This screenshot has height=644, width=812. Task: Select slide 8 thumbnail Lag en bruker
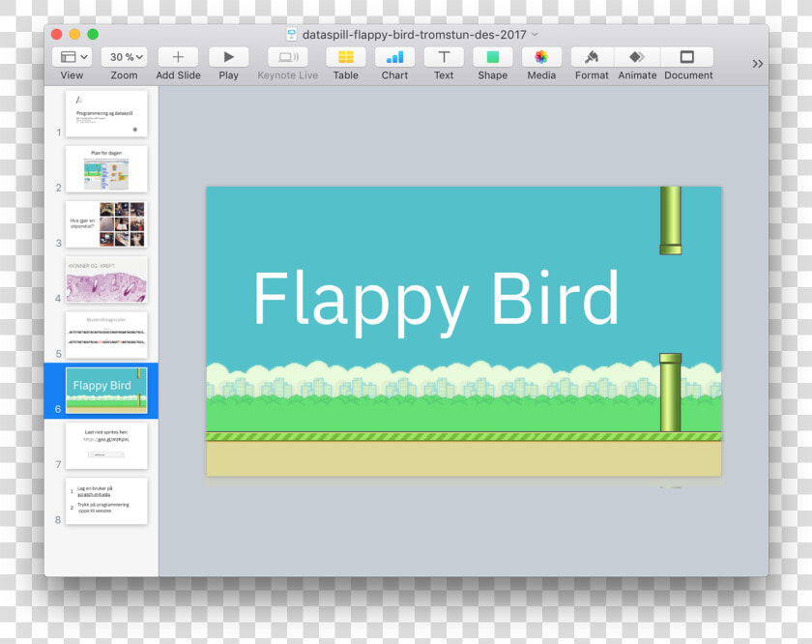pyautogui.click(x=106, y=501)
